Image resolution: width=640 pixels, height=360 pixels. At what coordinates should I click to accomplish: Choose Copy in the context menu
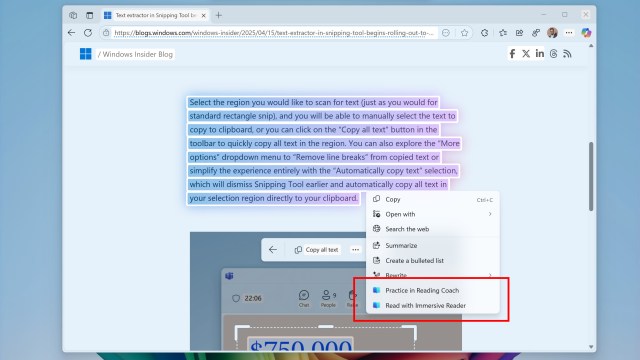(433, 199)
